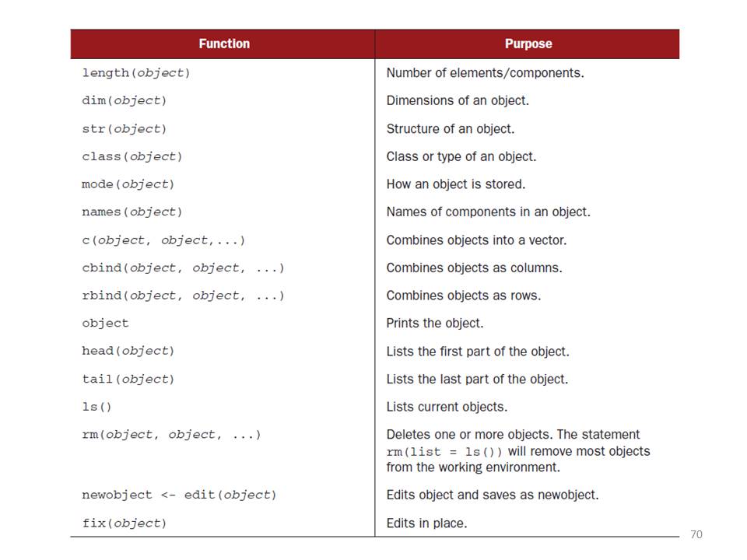This screenshot has height=560, width=747.
Task: Click the newobject <- edit(object) code line
Action: click(x=179, y=495)
